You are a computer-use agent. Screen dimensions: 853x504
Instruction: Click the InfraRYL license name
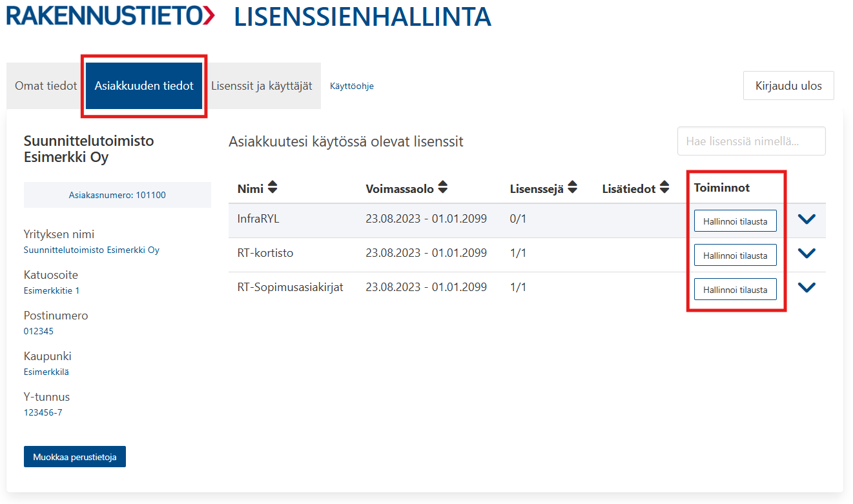point(258,219)
